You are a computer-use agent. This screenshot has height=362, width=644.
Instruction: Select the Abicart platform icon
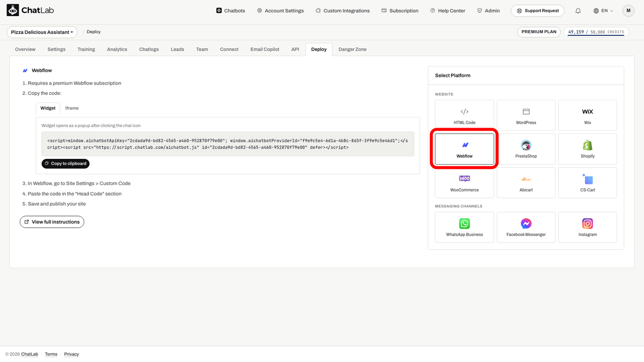526,179
